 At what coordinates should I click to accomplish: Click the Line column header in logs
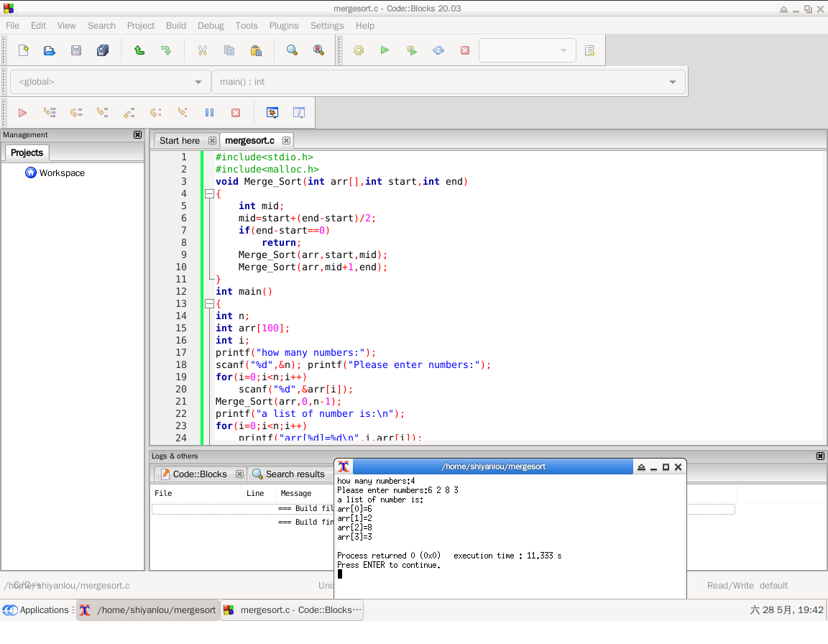click(x=259, y=493)
